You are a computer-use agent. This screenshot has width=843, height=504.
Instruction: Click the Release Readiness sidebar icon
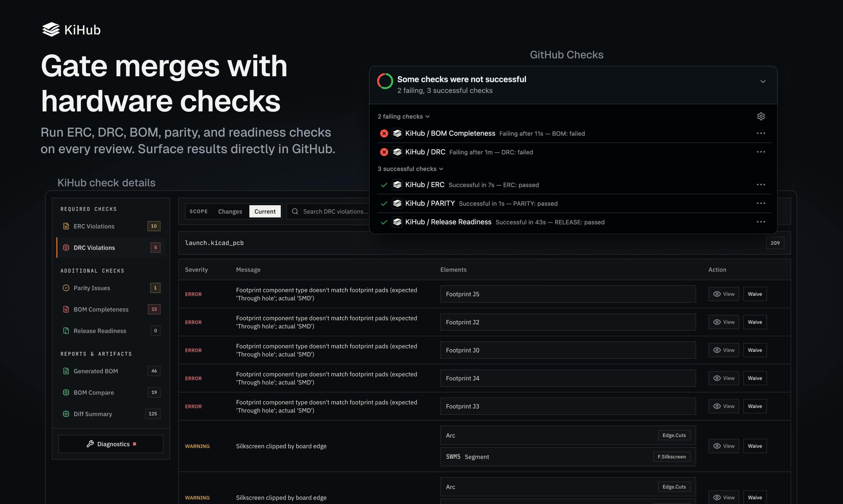click(66, 331)
